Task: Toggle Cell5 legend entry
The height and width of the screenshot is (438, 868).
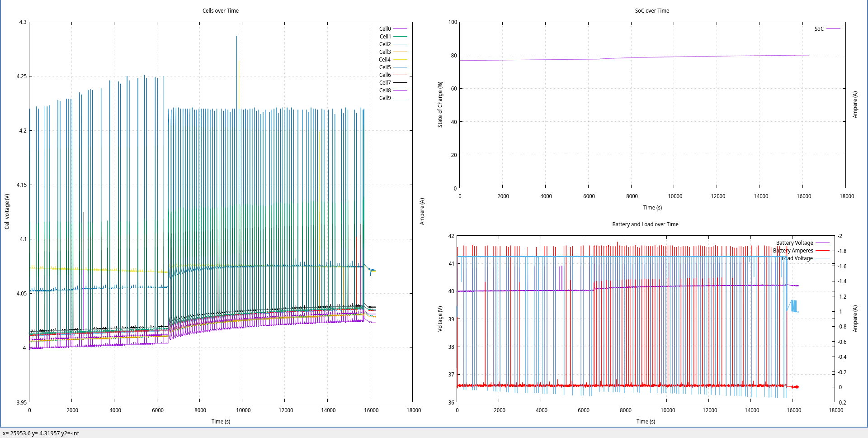Action: [x=385, y=67]
